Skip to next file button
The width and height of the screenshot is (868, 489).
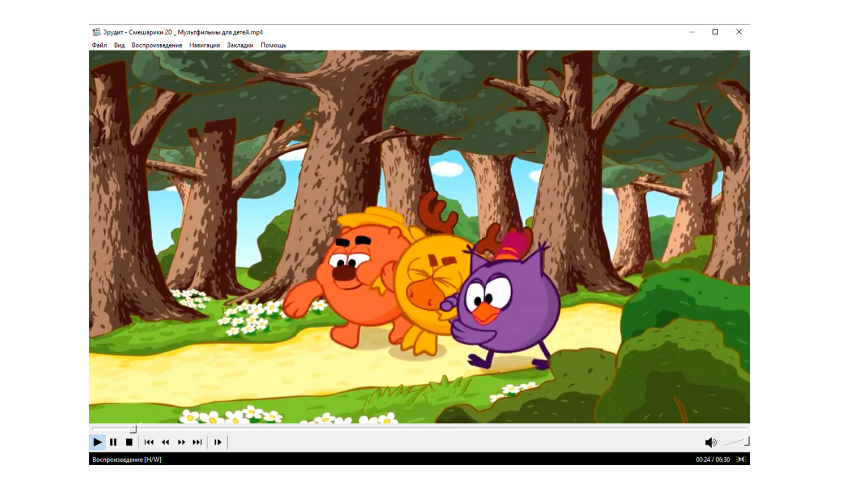197,442
